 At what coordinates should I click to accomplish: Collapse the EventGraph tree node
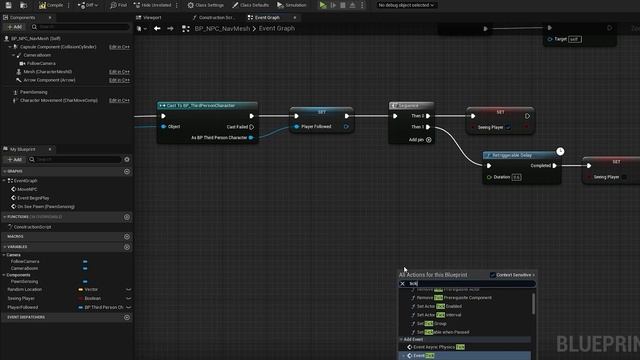pyautogui.click(x=4, y=180)
